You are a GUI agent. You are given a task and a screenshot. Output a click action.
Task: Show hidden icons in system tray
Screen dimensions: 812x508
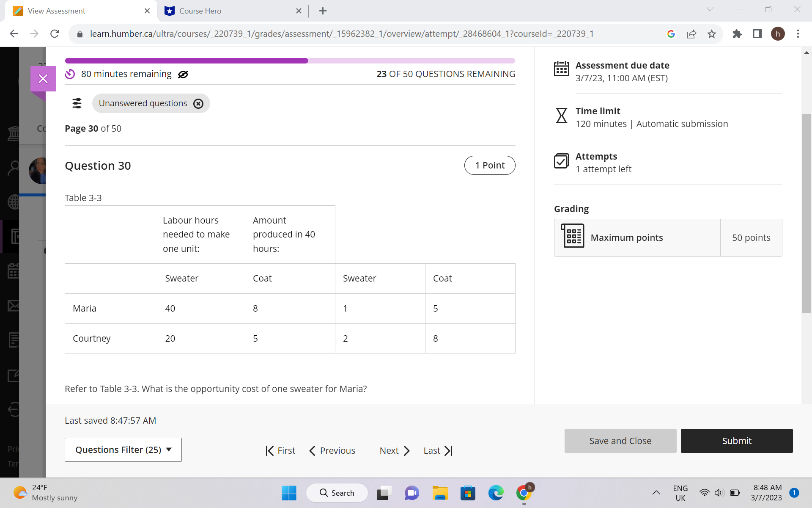pyautogui.click(x=656, y=492)
